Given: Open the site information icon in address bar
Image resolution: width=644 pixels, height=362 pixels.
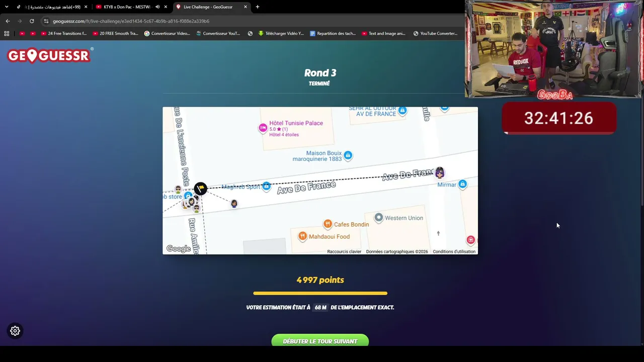Looking at the screenshot, I should pos(46,21).
